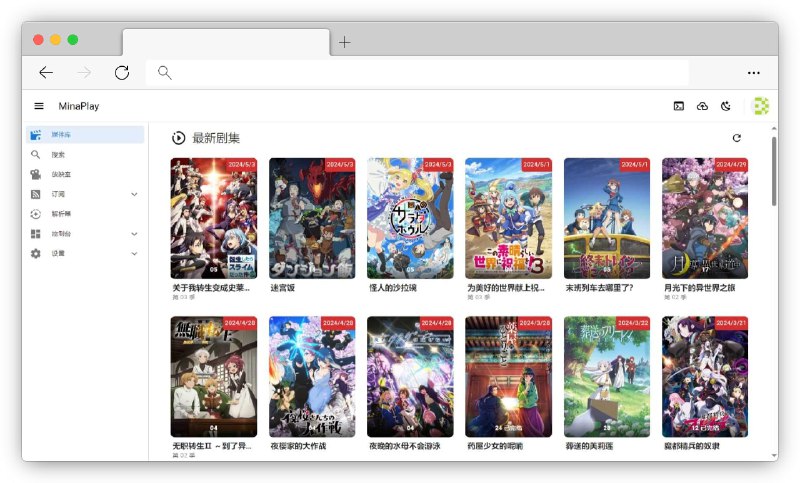Click the browser reload button
800x483 pixels.
point(122,72)
